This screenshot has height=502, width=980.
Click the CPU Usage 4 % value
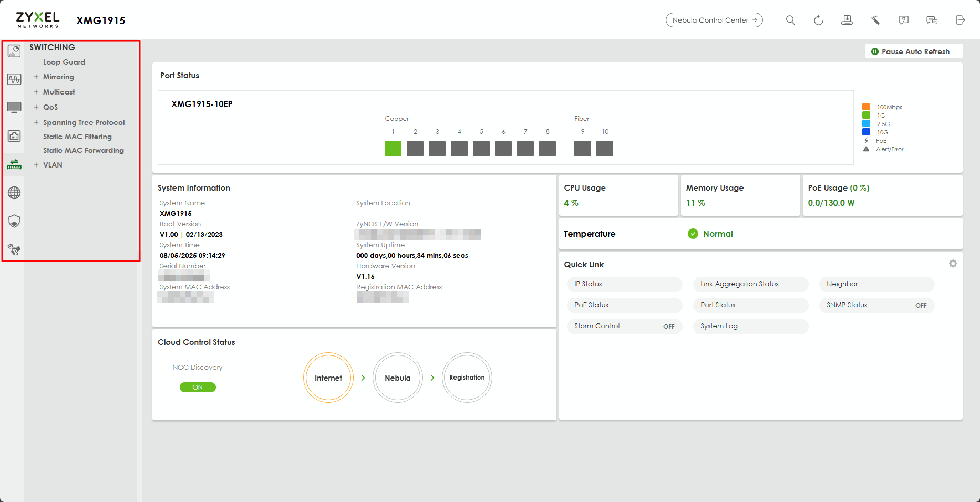(571, 203)
